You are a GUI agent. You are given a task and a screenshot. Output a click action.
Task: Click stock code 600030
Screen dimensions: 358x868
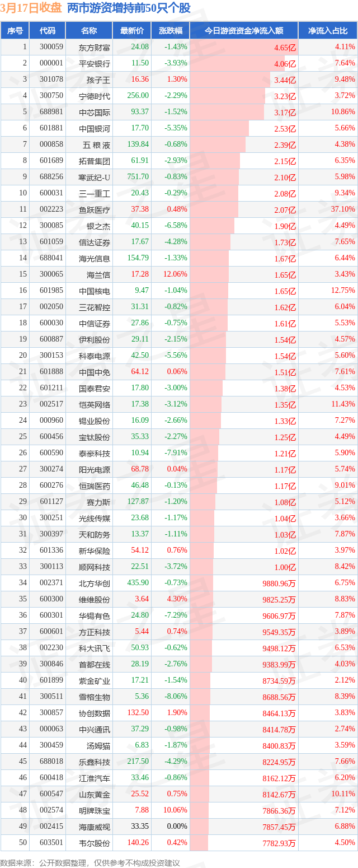click(51, 323)
